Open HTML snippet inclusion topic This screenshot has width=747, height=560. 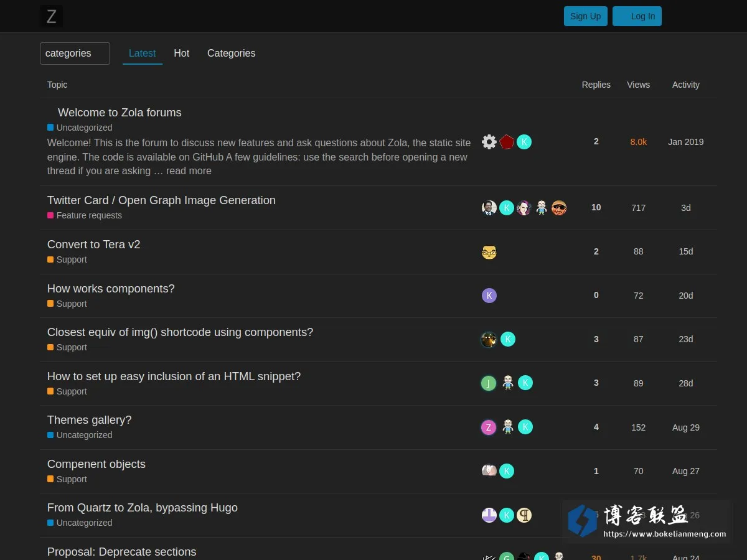pyautogui.click(x=174, y=376)
